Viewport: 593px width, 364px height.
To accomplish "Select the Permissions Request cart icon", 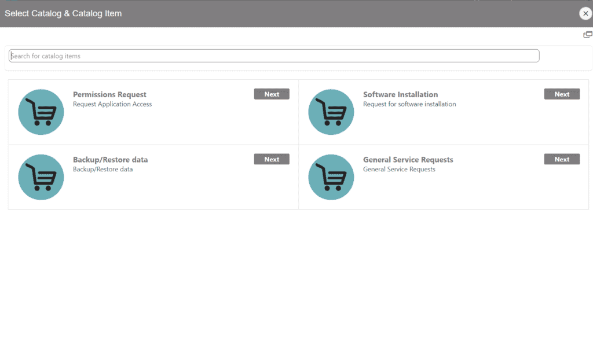I will point(41,112).
